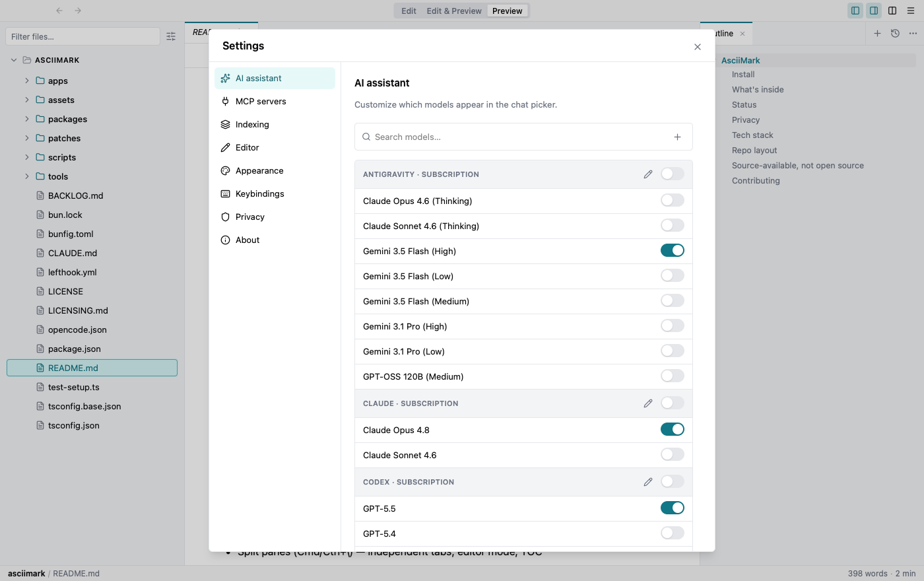Navigate back with the left arrow
Image resolution: width=924 pixels, height=581 pixels.
coord(59,11)
